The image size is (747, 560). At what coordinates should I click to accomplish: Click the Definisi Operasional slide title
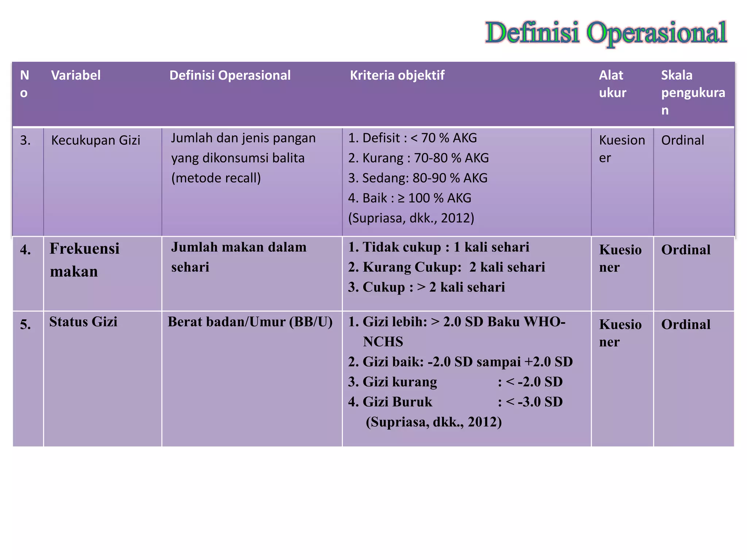point(606,33)
